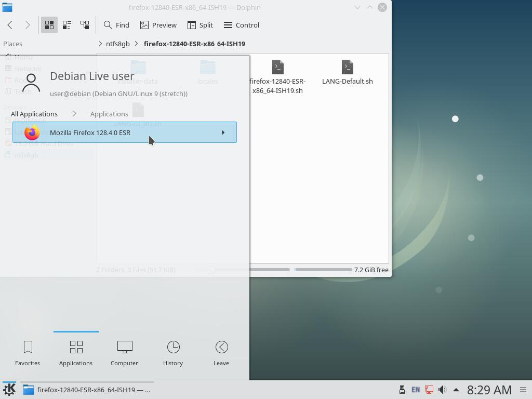532x399 pixels.
Task: Open network status tray icon
Action: coord(429,390)
